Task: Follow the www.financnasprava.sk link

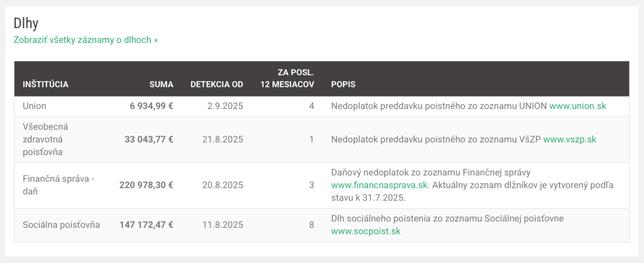Action: tap(379, 185)
